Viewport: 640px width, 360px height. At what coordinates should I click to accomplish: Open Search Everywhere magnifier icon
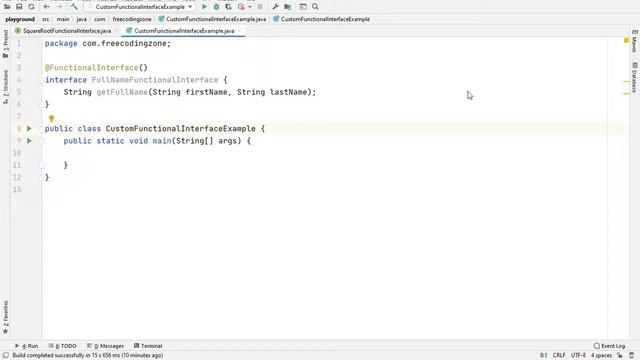pyautogui.click(x=316, y=7)
